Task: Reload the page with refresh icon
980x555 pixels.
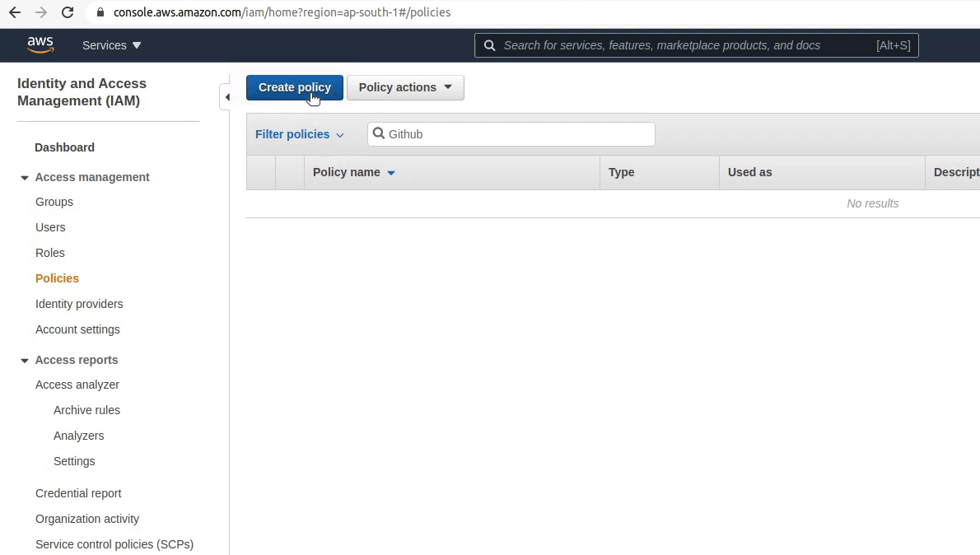Action: pyautogui.click(x=68, y=12)
